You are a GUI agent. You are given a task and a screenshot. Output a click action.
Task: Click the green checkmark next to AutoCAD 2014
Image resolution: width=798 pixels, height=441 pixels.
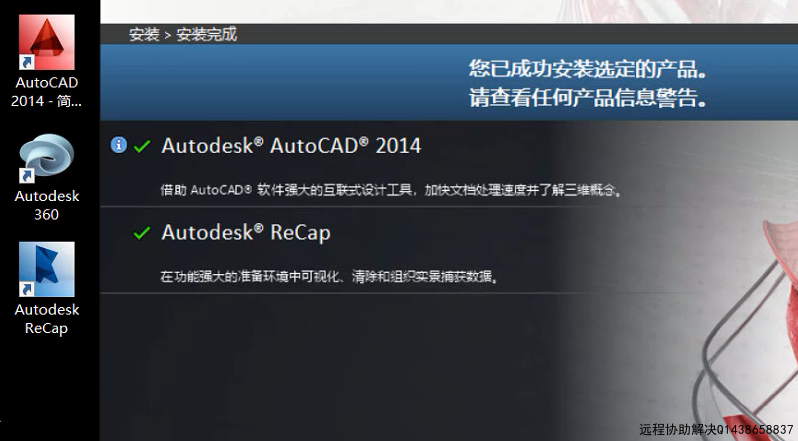pyautogui.click(x=141, y=146)
